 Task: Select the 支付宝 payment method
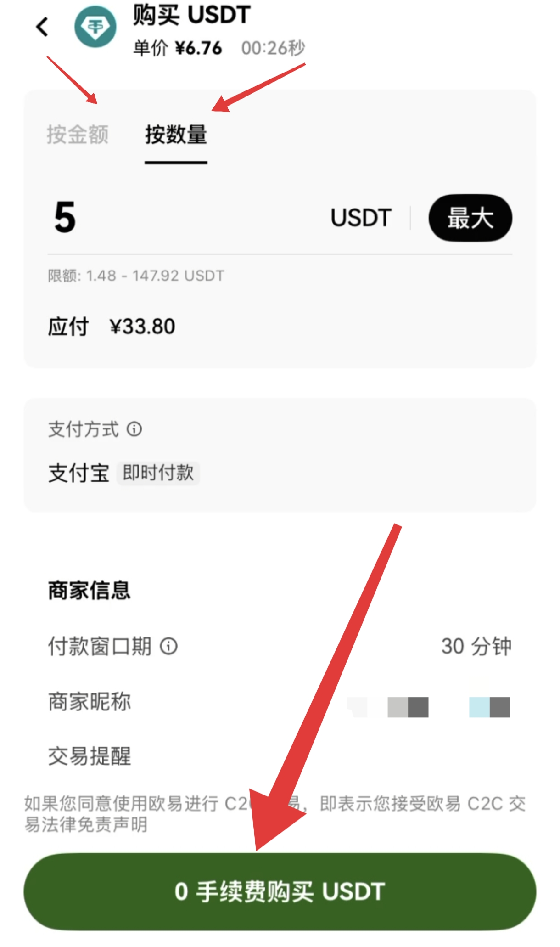79,473
